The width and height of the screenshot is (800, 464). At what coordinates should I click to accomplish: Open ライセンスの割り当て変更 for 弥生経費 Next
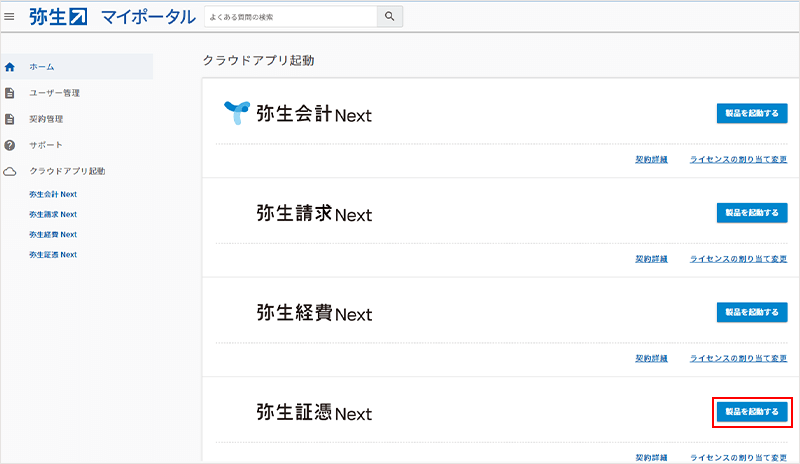[738, 358]
